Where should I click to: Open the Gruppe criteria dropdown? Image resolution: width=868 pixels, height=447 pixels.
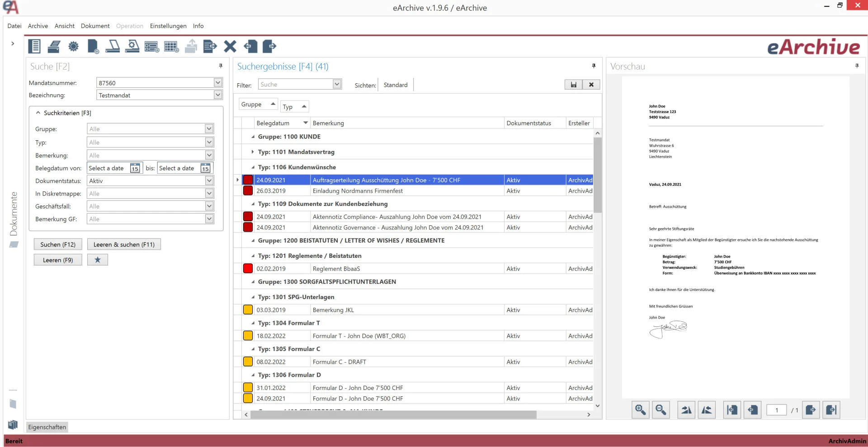pos(209,129)
